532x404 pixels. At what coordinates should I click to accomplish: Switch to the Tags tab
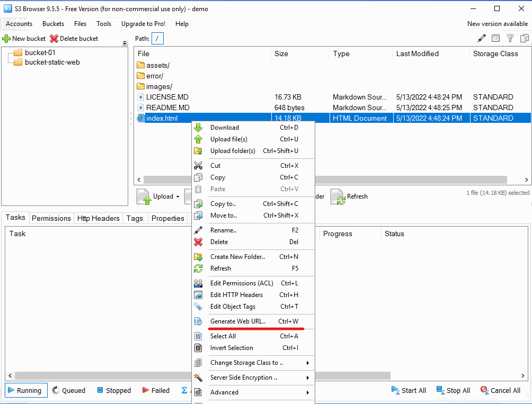(135, 218)
